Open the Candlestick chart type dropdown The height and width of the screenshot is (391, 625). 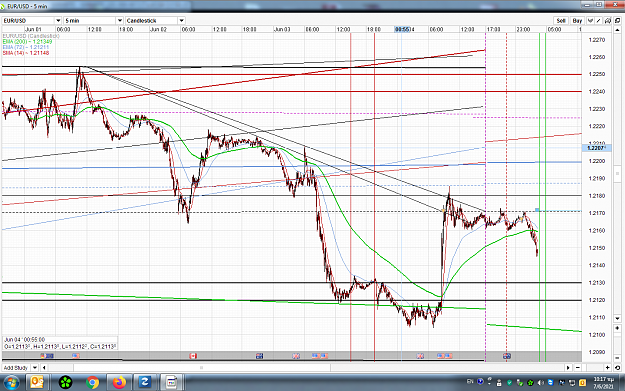tap(181, 20)
